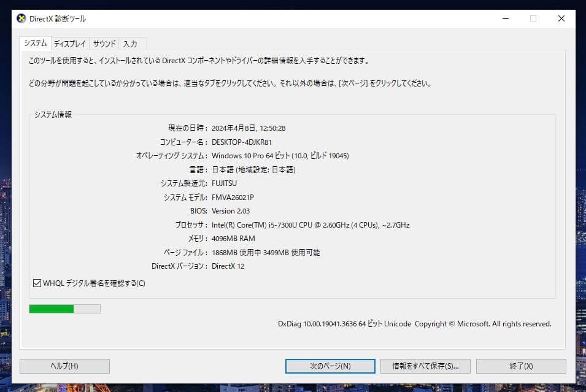Click the DirectX 12 version value
The height and width of the screenshot is (392, 586).
228,266
